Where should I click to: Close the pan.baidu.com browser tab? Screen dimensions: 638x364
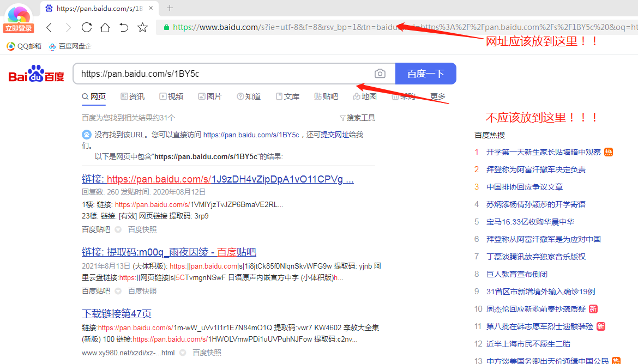(x=151, y=8)
